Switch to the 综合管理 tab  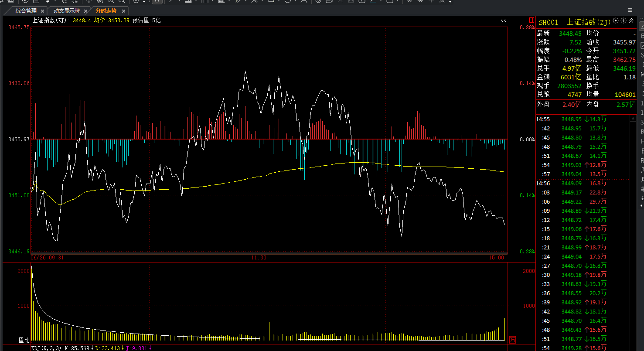26,10
